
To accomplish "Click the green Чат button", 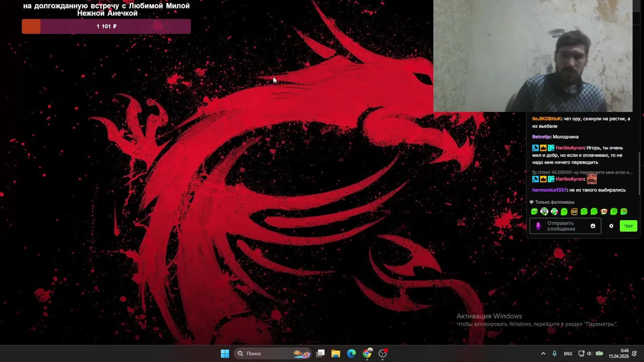I will click(x=628, y=226).
